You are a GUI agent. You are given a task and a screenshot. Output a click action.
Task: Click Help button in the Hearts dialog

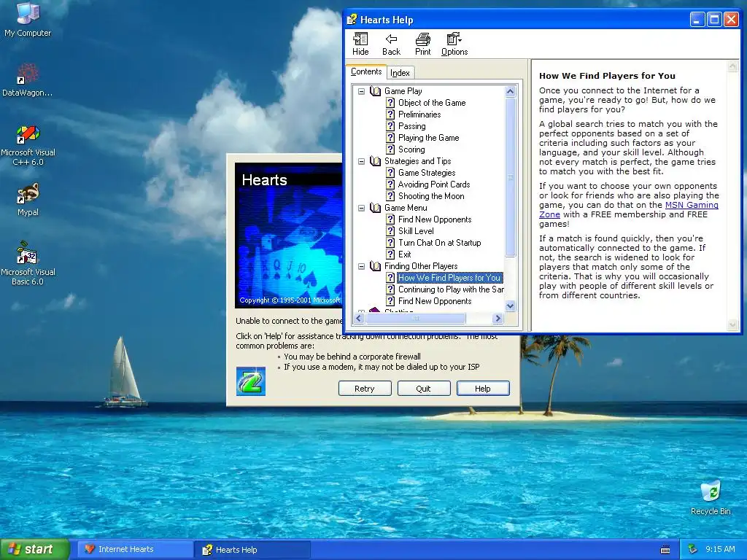click(x=483, y=389)
